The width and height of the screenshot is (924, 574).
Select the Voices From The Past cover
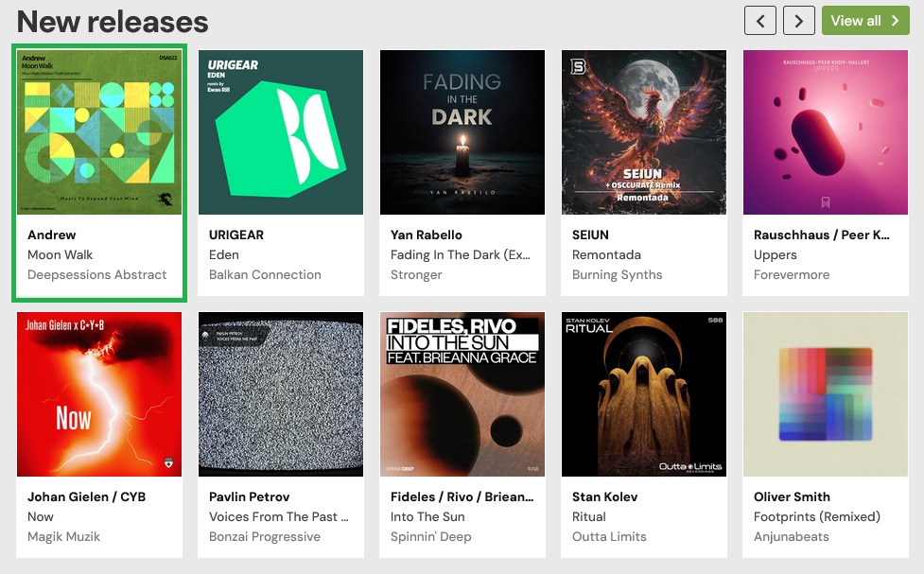tap(281, 394)
